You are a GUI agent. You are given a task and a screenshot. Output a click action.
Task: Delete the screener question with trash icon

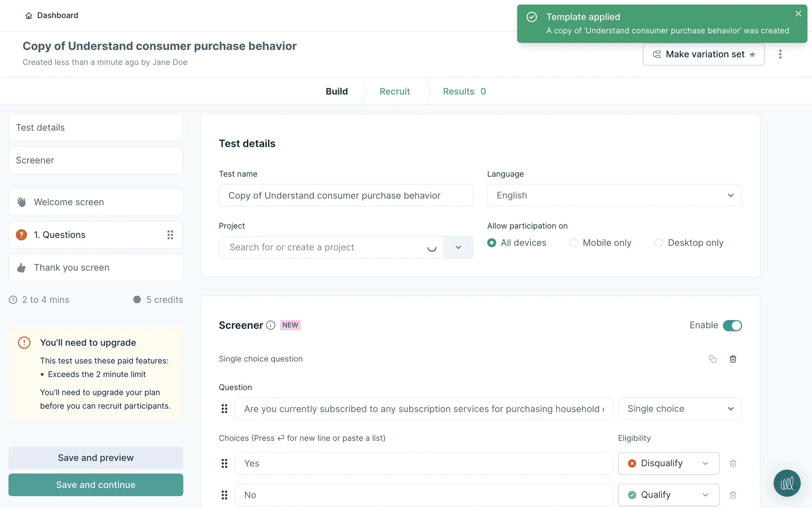point(733,359)
